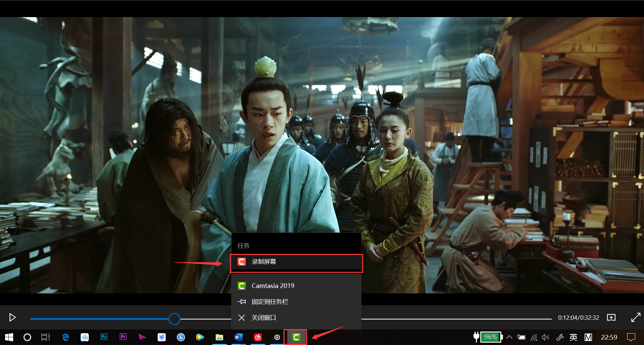Select 录制屏幕 in the jump list
Screen dimensions: 644x345
coord(296,262)
